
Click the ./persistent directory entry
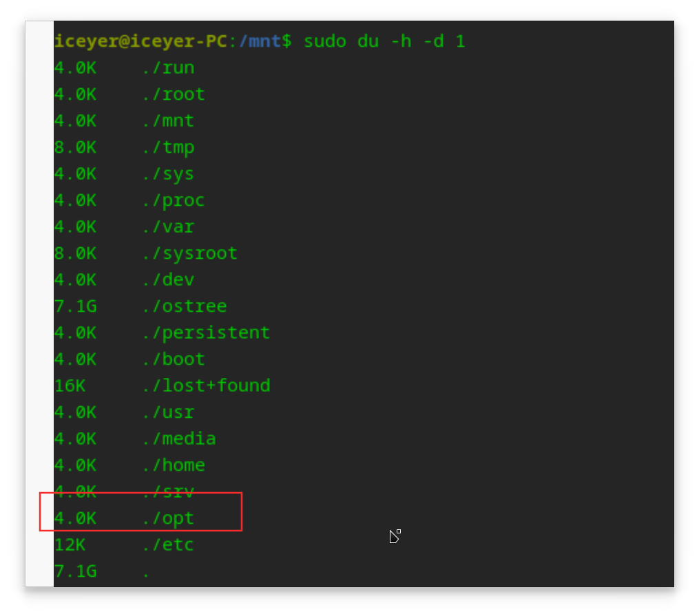pos(205,333)
